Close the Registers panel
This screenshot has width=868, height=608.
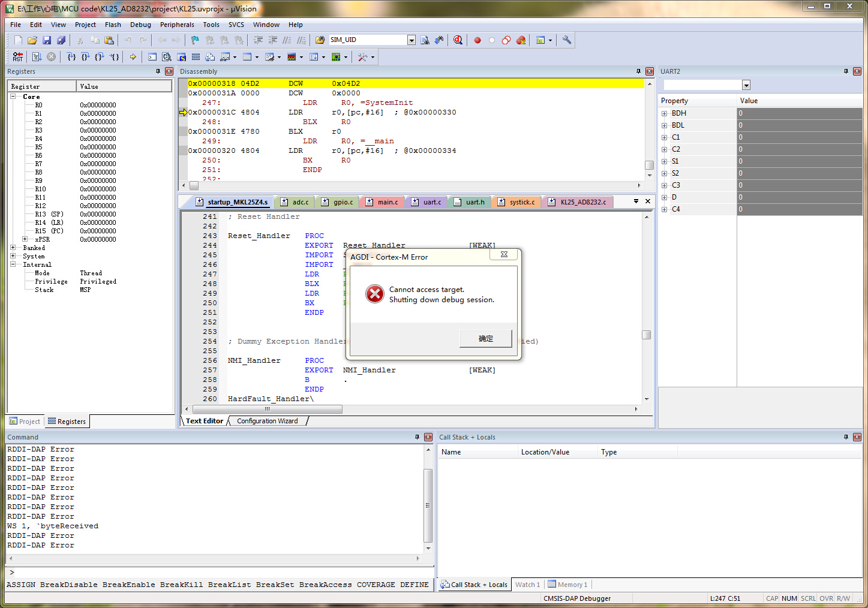click(169, 71)
